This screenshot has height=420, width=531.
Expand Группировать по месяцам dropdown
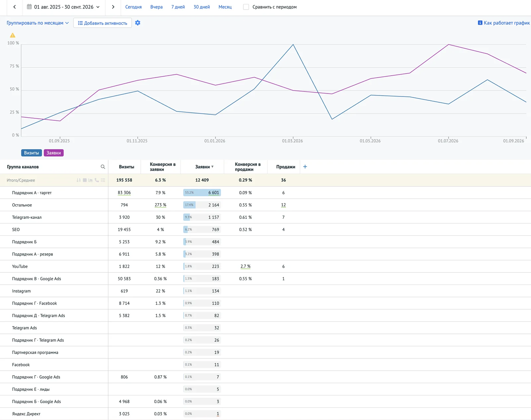[38, 23]
